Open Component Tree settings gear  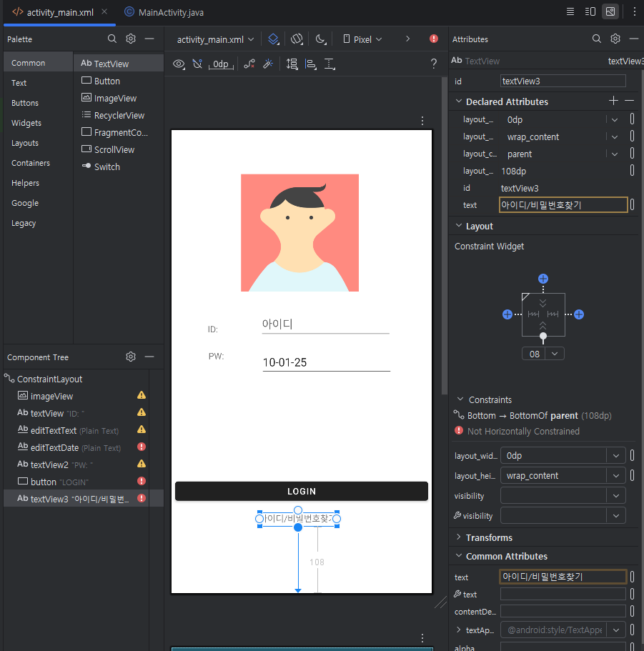pyautogui.click(x=131, y=357)
